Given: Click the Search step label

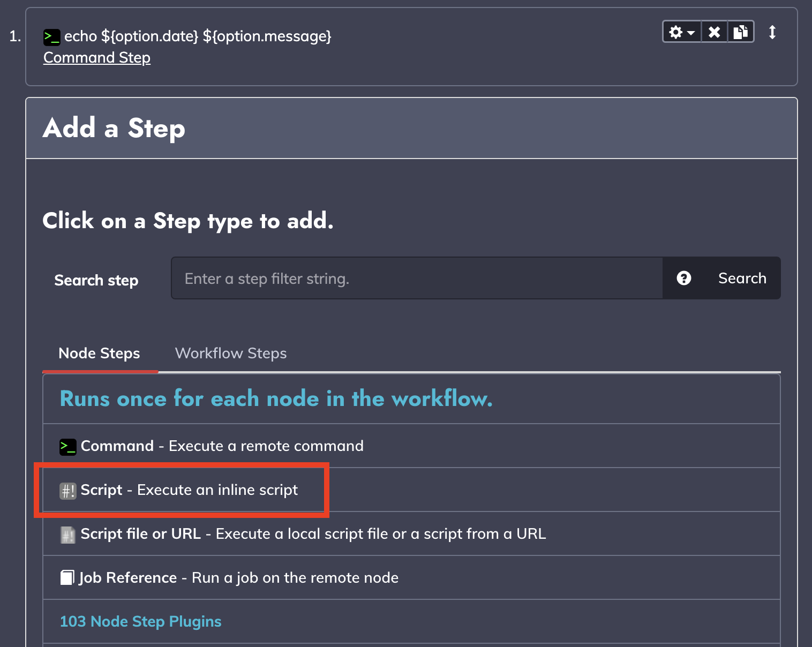Looking at the screenshot, I should (x=96, y=280).
